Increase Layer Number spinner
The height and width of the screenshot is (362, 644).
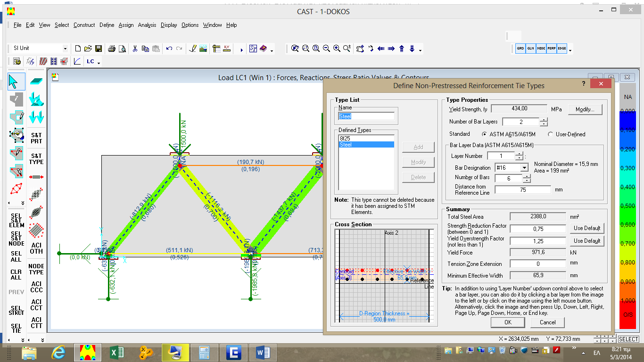click(x=519, y=154)
